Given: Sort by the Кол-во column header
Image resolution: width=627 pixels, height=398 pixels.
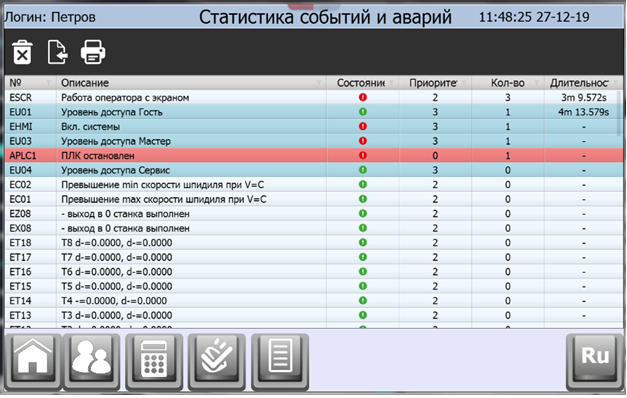Looking at the screenshot, I should pos(507,83).
